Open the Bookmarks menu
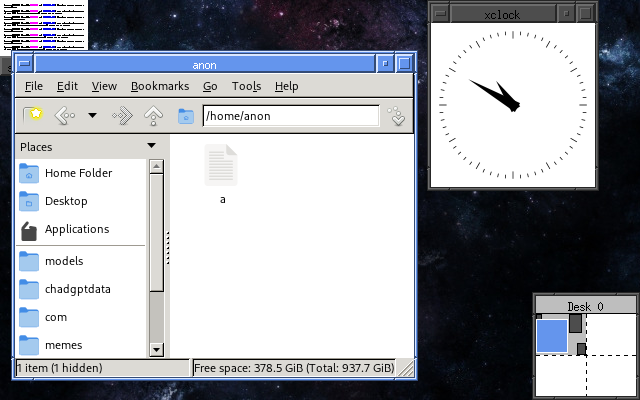 pos(160,86)
